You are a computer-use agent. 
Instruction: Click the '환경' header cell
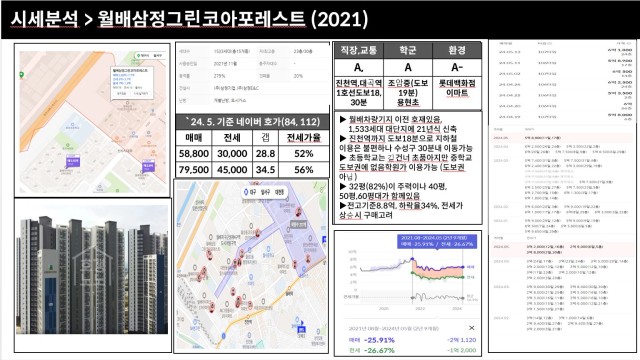457,50
